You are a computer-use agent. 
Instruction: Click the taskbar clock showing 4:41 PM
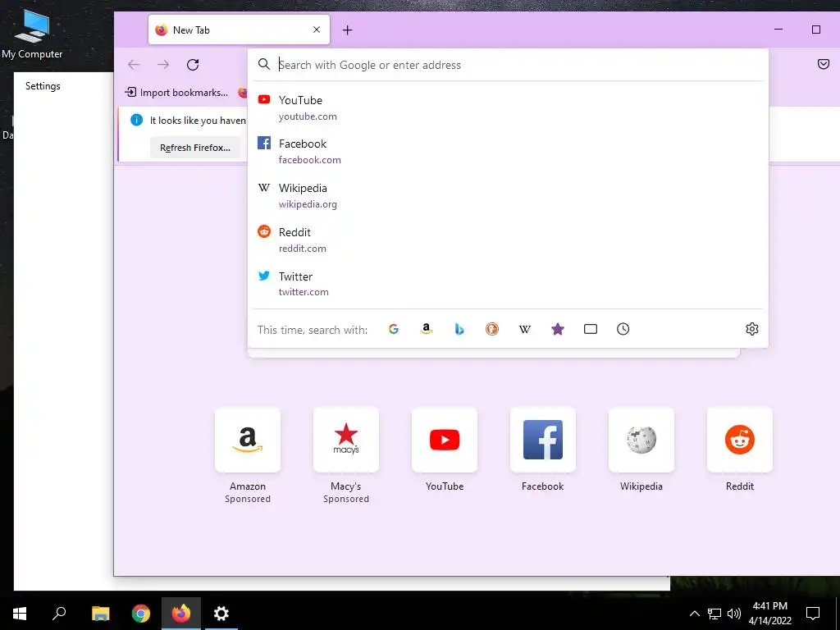pos(769,614)
